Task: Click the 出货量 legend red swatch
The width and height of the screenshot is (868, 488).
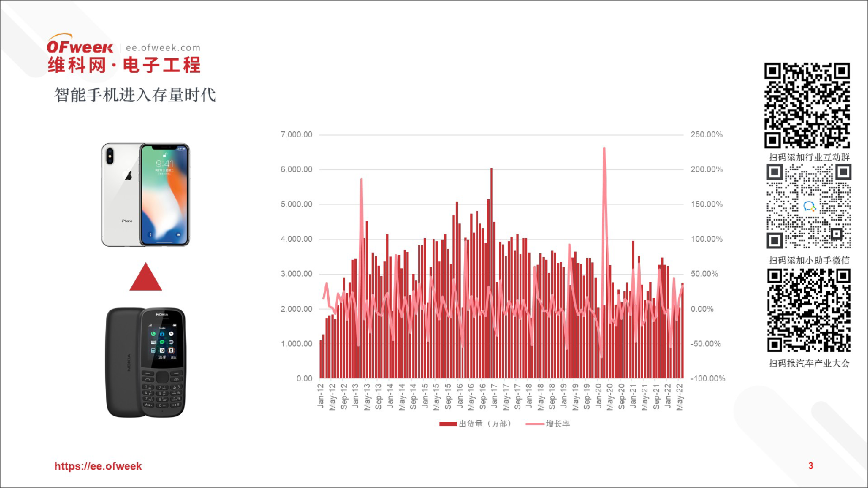Action: pyautogui.click(x=448, y=424)
